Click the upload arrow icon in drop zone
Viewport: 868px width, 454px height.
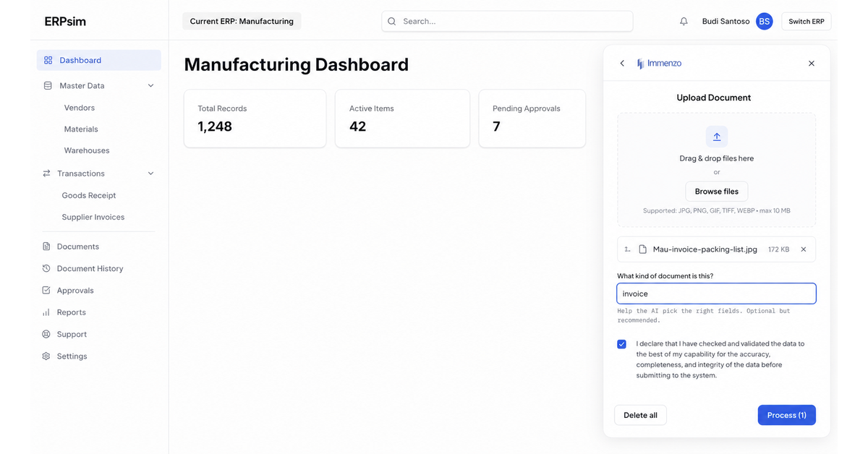(717, 137)
